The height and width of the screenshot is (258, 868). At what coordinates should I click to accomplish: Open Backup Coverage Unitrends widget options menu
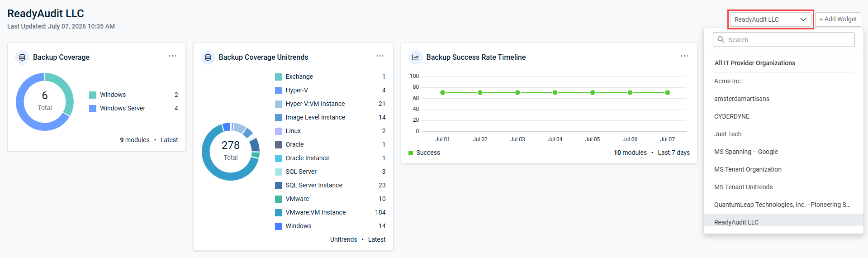click(380, 56)
